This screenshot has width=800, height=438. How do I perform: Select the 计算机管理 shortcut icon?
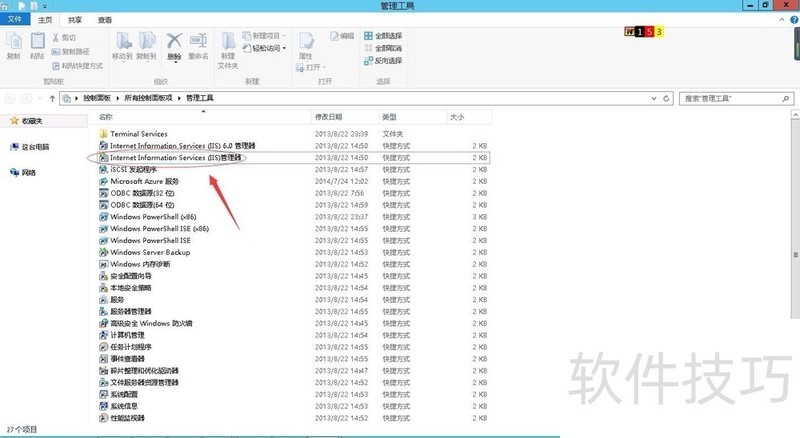pyautogui.click(x=103, y=335)
